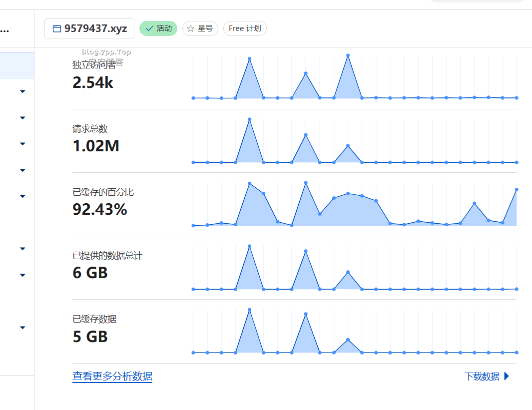Viewport: 532px width, 410px height.
Task: Click the last data point on 已缓存的百分比 chart
Action: point(517,189)
